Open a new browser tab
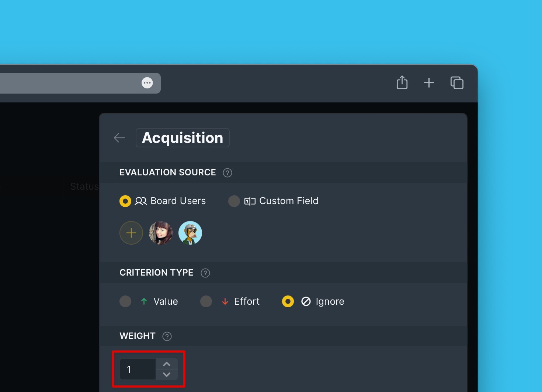Viewport: 542px width, 392px height. (x=429, y=83)
